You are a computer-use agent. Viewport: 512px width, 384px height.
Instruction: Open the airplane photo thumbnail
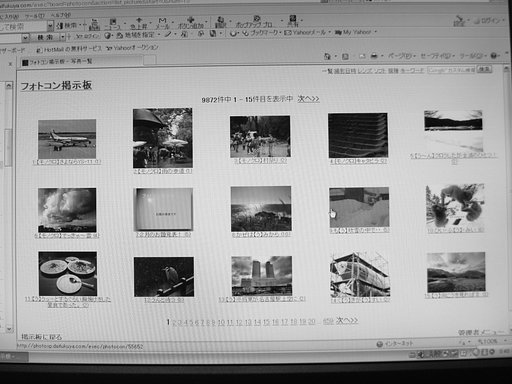pyautogui.click(x=67, y=139)
